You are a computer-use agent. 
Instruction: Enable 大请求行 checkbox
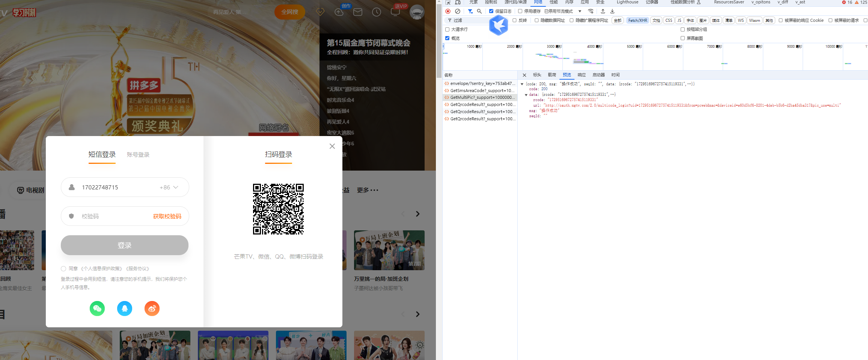pyautogui.click(x=448, y=29)
